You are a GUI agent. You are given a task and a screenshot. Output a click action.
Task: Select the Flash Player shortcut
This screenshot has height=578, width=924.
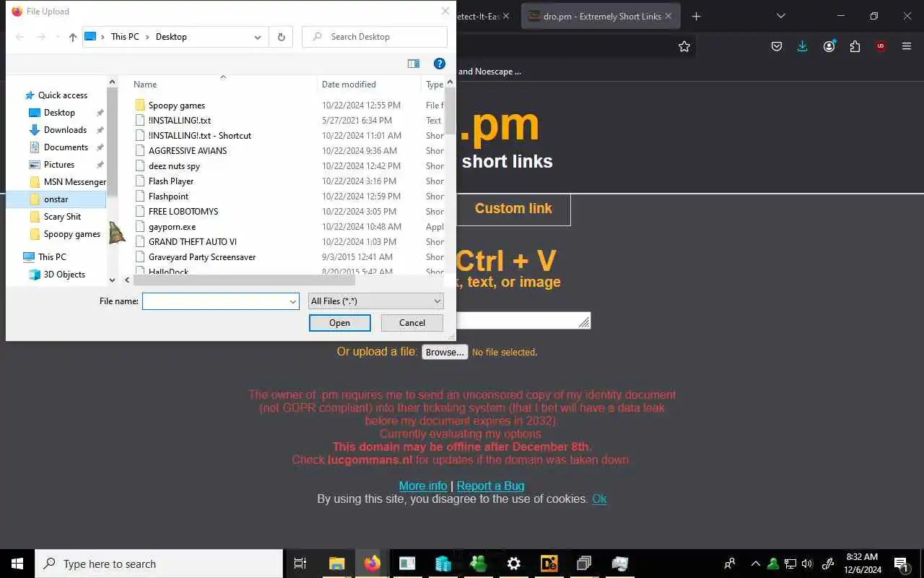(171, 181)
